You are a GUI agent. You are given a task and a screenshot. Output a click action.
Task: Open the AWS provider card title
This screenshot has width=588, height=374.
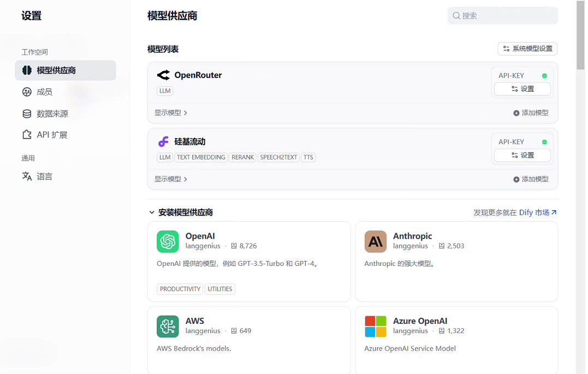pyautogui.click(x=194, y=320)
